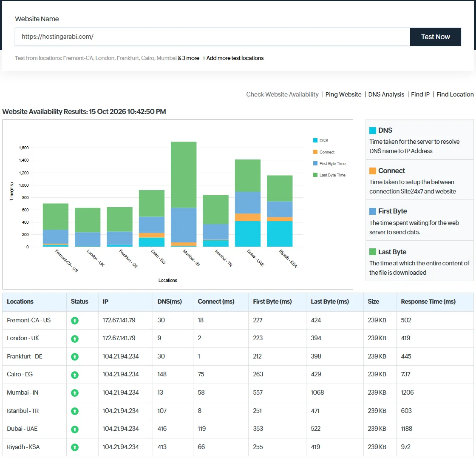Open the Find Location tool
The height and width of the screenshot is (458, 476).
click(x=455, y=94)
